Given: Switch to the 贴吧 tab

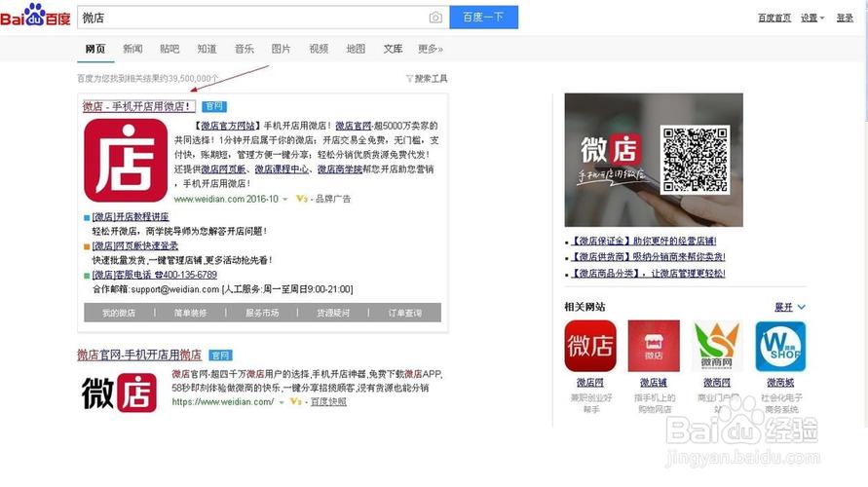Looking at the screenshot, I should (x=170, y=49).
